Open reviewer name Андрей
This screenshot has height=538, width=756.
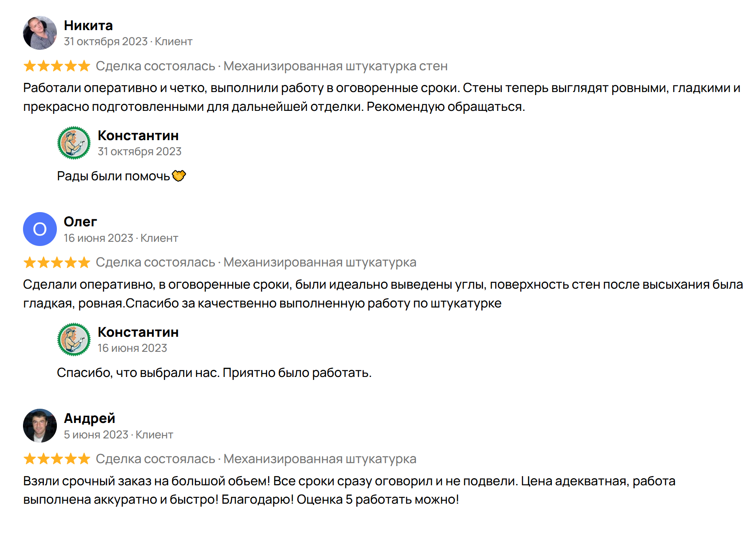(89, 418)
